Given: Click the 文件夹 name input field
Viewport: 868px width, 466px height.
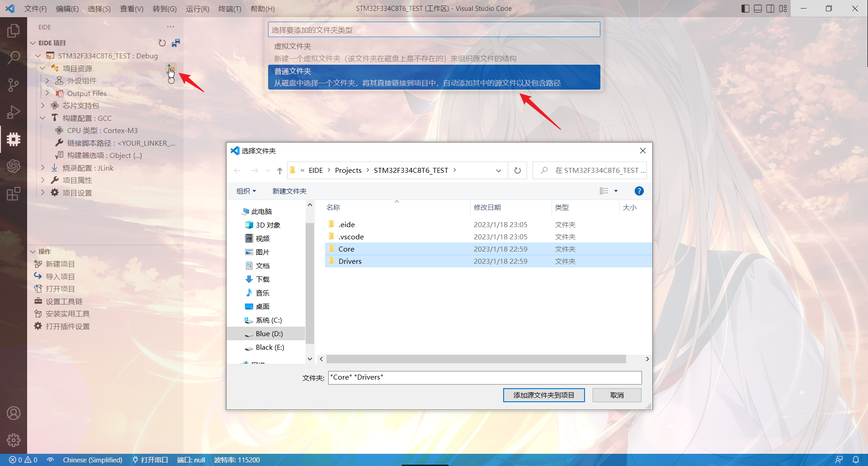Looking at the screenshot, I should pyautogui.click(x=485, y=377).
